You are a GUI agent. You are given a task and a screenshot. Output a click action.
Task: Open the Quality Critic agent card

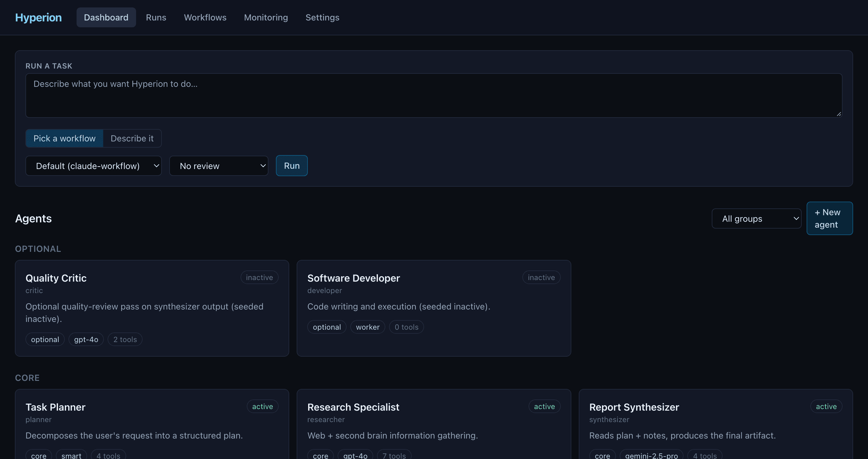click(x=152, y=308)
